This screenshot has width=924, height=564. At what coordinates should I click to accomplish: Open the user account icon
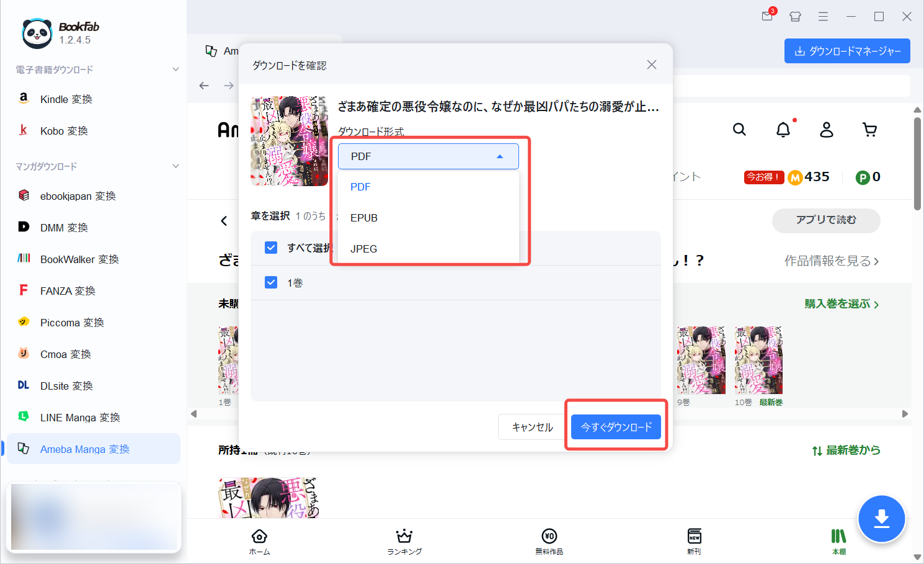[827, 129]
